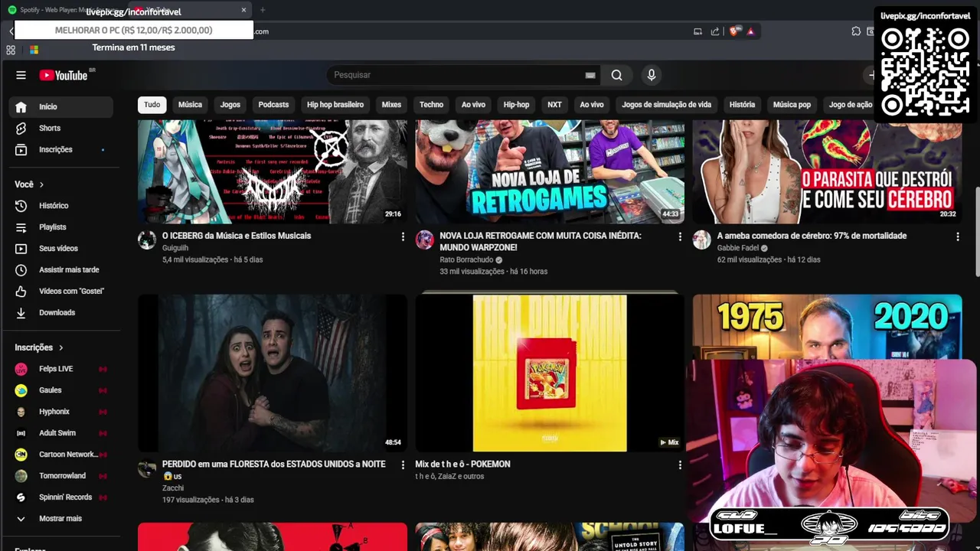Screen dimensions: 980x551
Task: Click the share icon in address bar
Action: [715, 31]
